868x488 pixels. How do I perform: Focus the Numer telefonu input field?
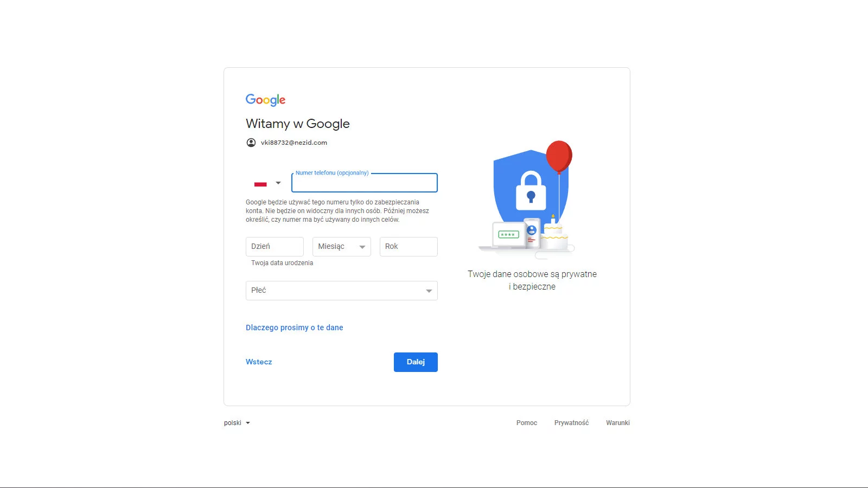[365, 183]
